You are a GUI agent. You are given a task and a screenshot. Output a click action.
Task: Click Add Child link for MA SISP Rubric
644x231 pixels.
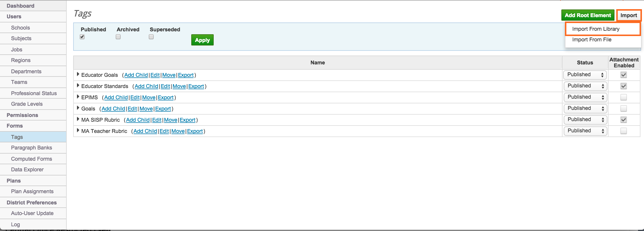pos(138,120)
